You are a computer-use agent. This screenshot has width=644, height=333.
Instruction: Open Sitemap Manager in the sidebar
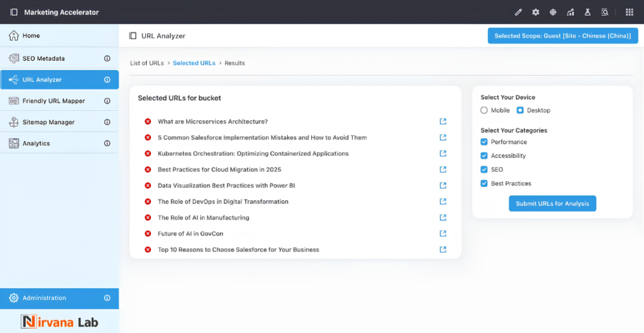[60, 122]
